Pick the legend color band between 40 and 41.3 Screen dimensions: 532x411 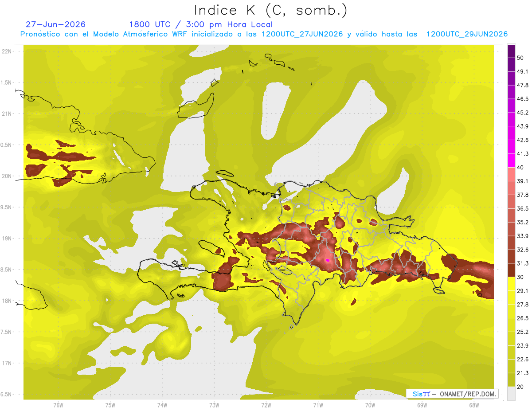[x=511, y=160]
